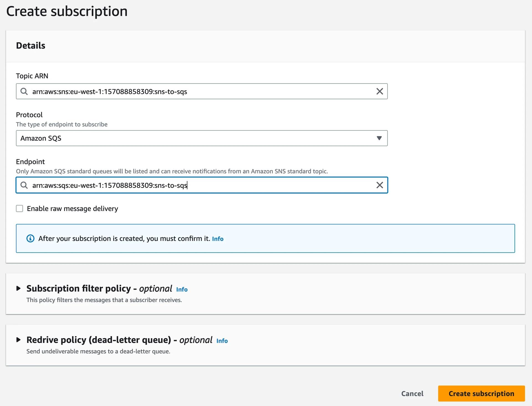532x406 pixels.
Task: Click the Subscription filter policy heading
Action: [x=78, y=289]
